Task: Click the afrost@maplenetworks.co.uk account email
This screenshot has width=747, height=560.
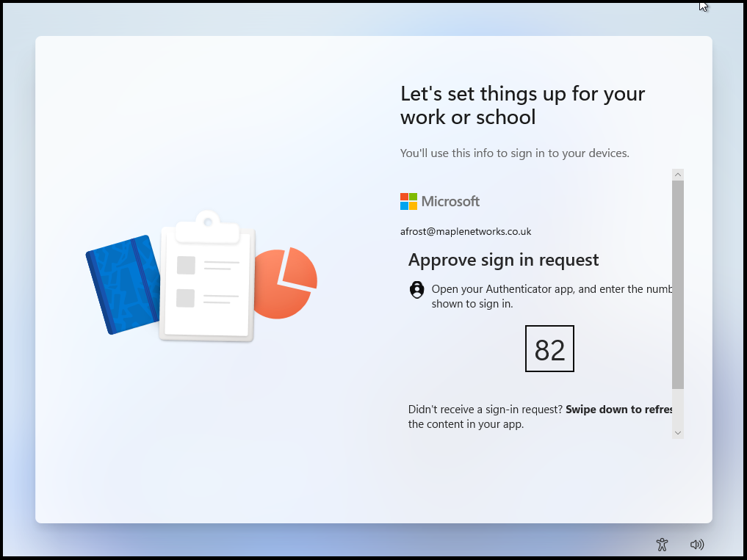Action: click(x=466, y=231)
